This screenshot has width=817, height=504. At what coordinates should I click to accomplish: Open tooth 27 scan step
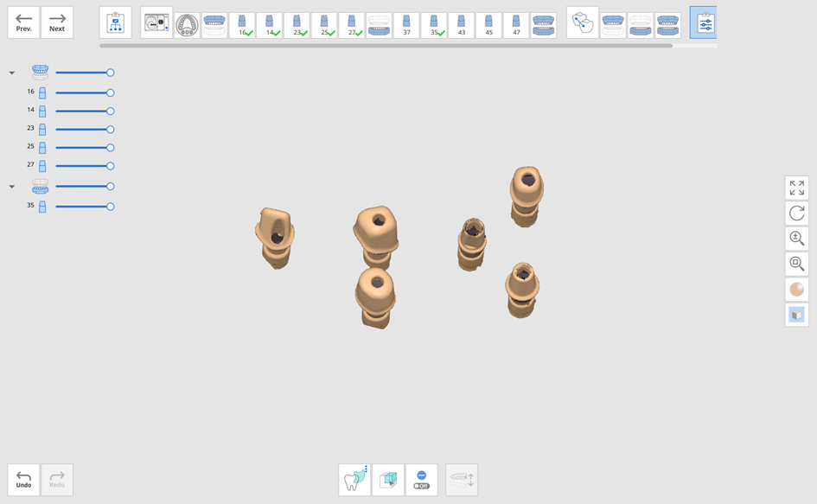(352, 25)
